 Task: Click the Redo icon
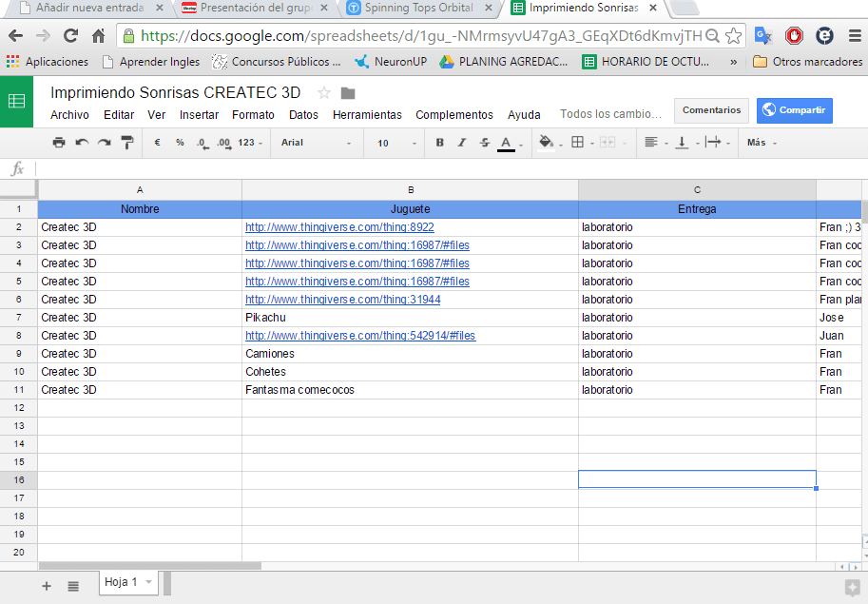point(104,142)
